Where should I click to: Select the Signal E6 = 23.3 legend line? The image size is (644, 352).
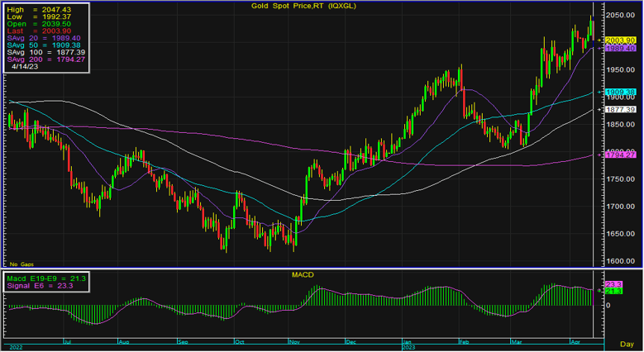[x=40, y=285]
